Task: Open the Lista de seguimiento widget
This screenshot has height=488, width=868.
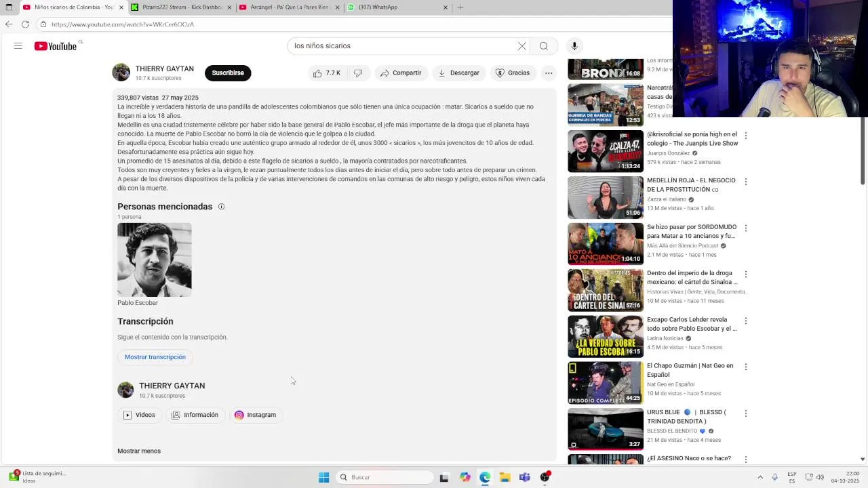Action: point(37,477)
